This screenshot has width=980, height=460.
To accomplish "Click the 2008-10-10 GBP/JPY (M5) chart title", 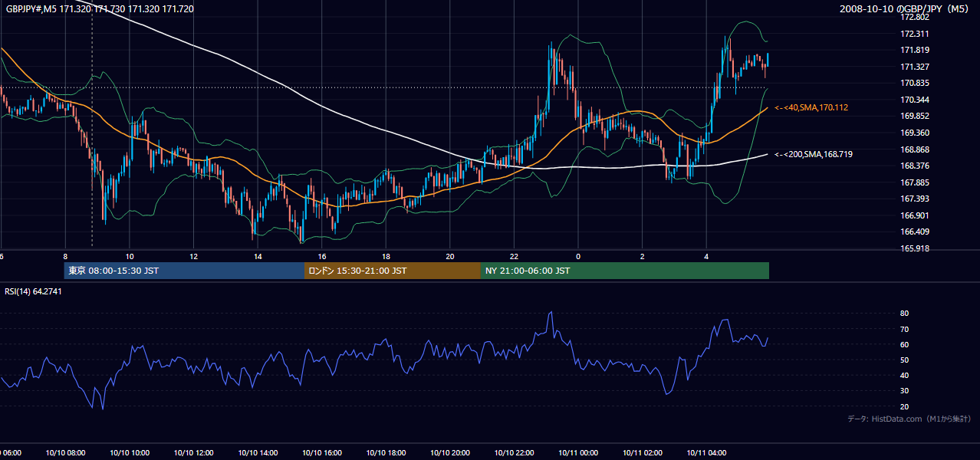I will point(905,8).
